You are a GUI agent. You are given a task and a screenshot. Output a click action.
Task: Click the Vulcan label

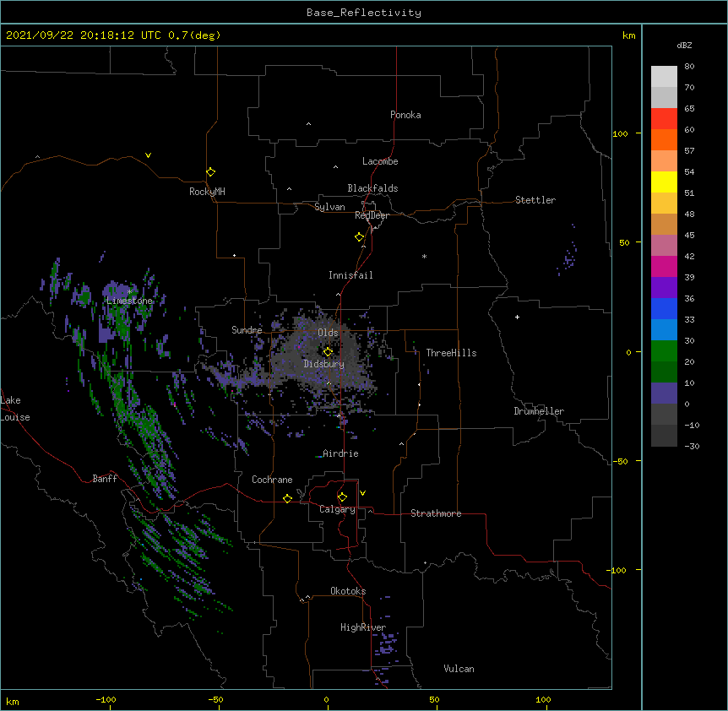[x=459, y=669]
